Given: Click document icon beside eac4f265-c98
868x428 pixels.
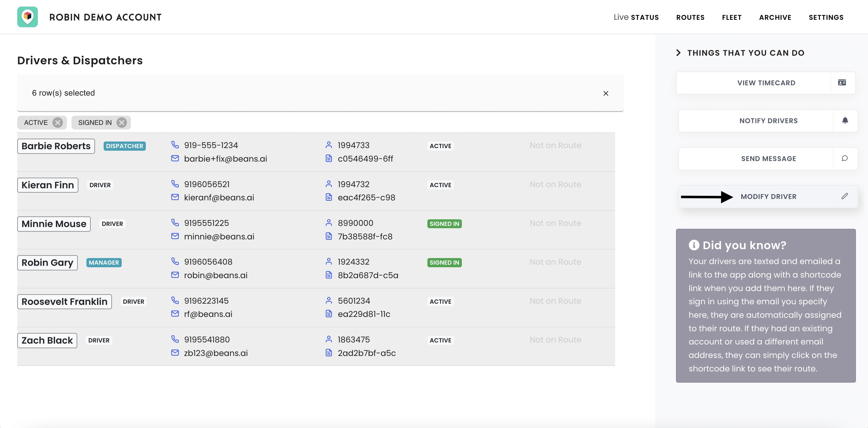Looking at the screenshot, I should pos(329,197).
